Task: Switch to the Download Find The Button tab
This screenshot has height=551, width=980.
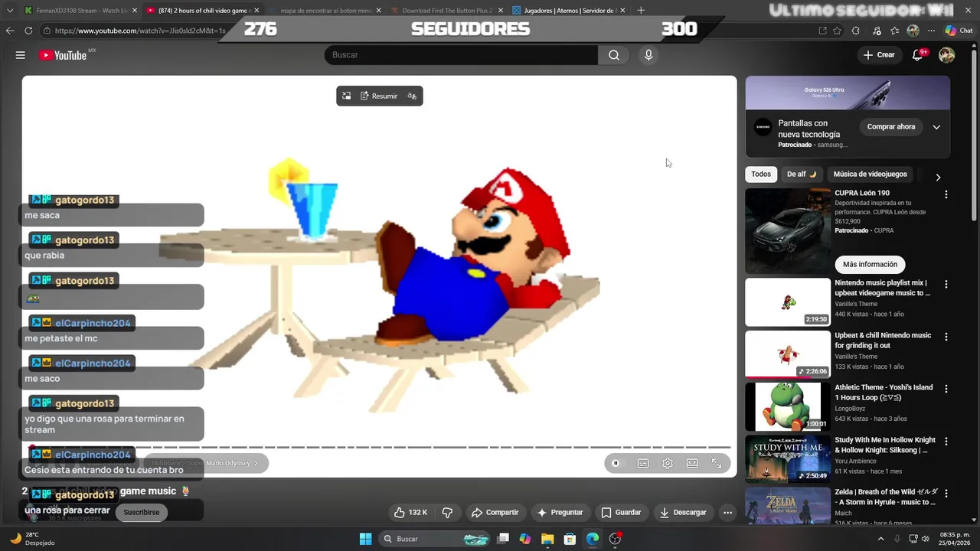Action: point(446,11)
